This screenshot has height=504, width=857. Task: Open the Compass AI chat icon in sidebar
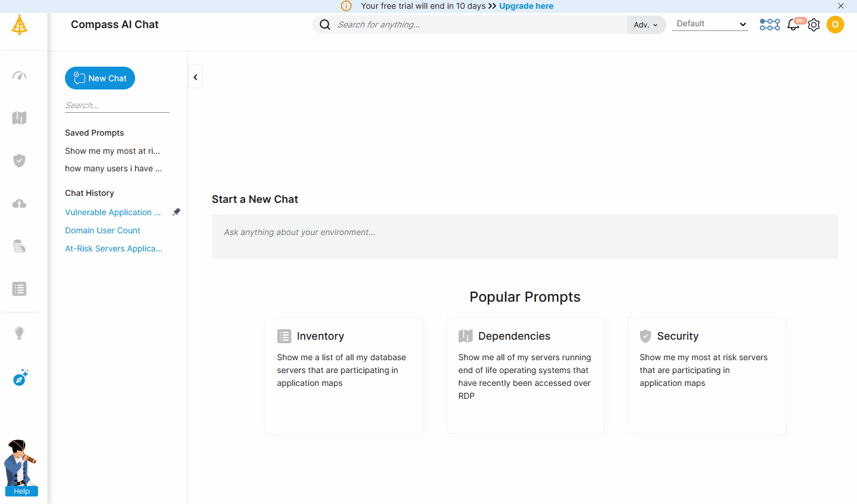(x=20, y=378)
